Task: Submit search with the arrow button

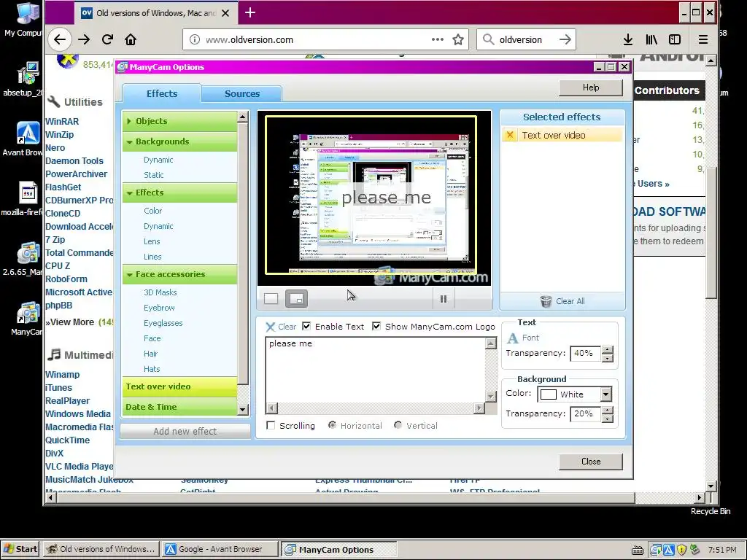Action: pos(565,39)
